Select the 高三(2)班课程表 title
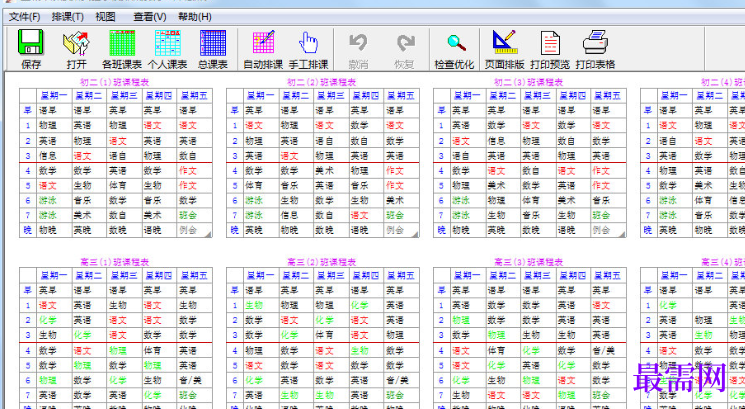Screen dimensions: 745x409 [x=322, y=262]
